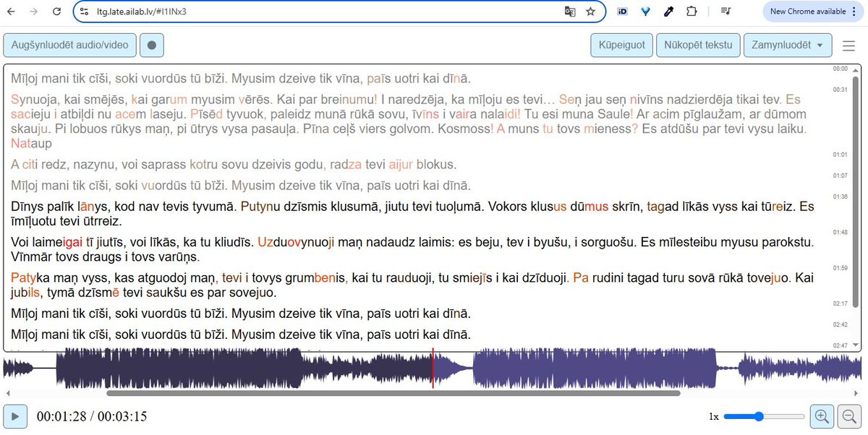Screen dimensions: 868x435
Task: Jump to the 01:07 timestamp marker
Action: [841, 176]
